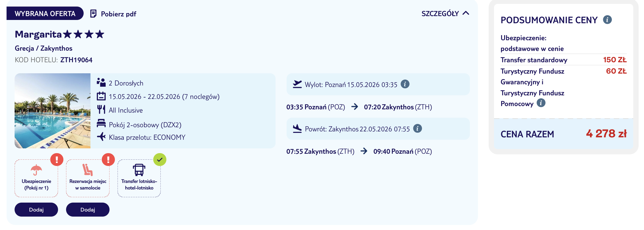Click the umbrella insurance icon
The image size is (644, 230).
coord(36,170)
